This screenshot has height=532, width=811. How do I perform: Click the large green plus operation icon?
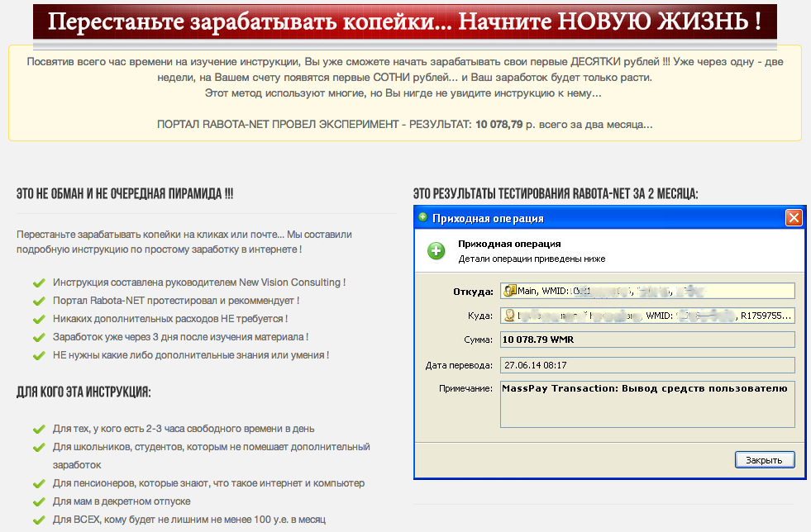point(436,251)
